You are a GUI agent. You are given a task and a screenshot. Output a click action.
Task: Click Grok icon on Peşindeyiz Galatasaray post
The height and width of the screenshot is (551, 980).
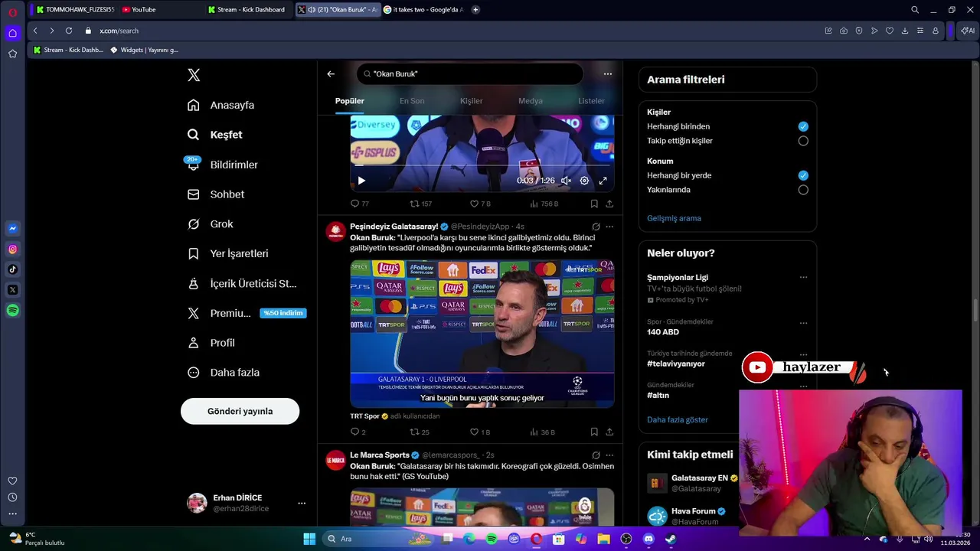[x=596, y=227]
